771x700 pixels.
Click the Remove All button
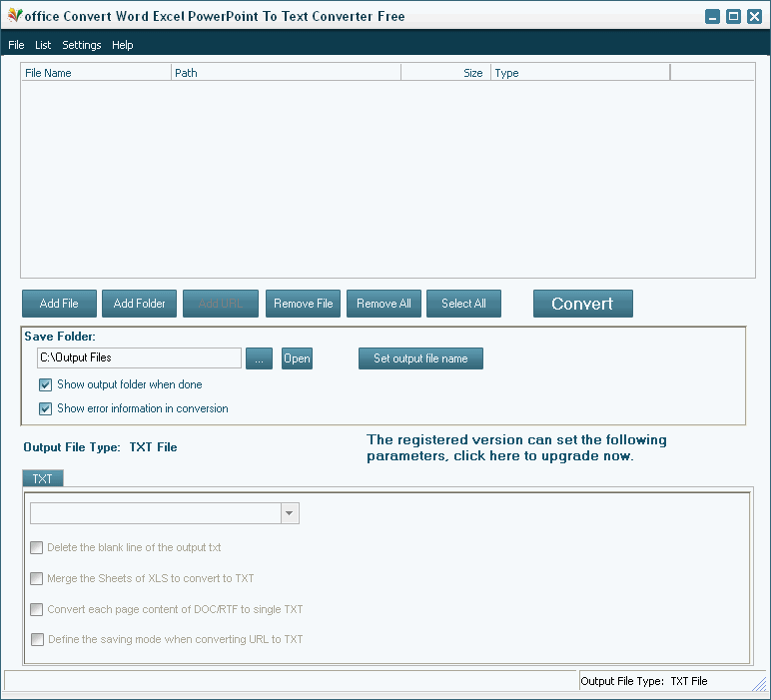point(384,304)
